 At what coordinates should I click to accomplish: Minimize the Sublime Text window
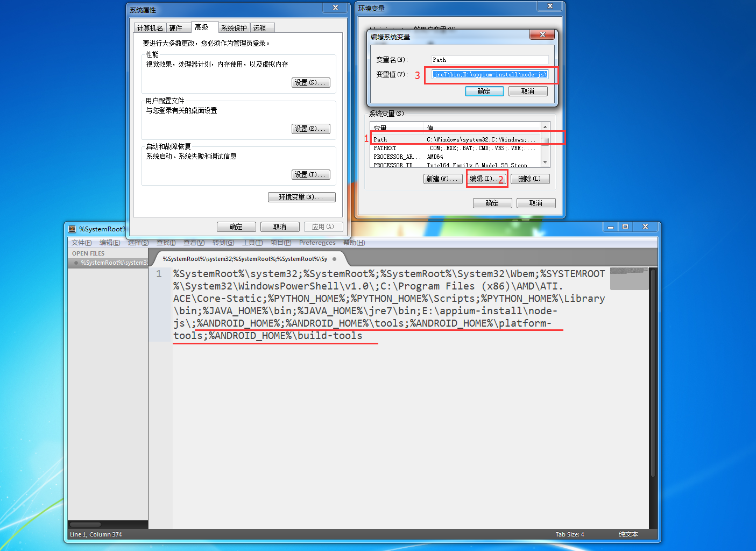coord(611,227)
